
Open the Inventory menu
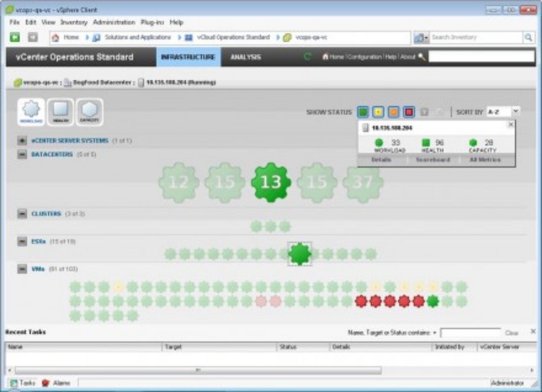point(74,22)
